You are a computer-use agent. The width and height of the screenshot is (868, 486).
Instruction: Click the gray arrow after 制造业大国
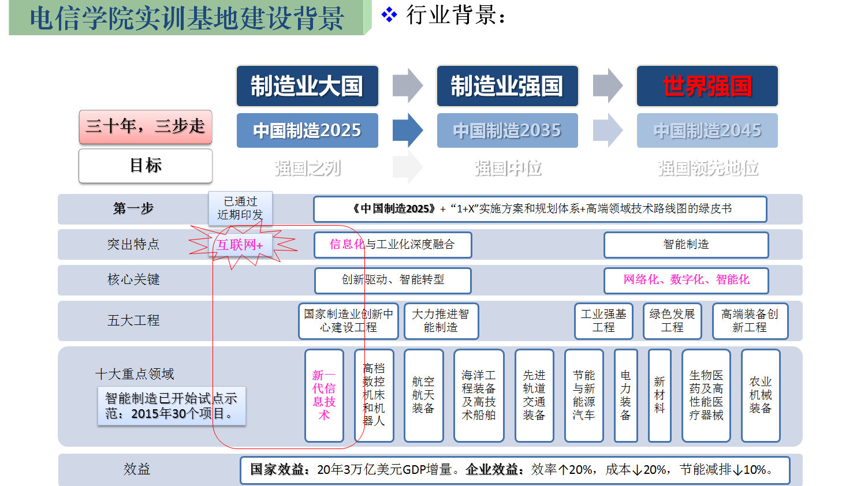(407, 85)
